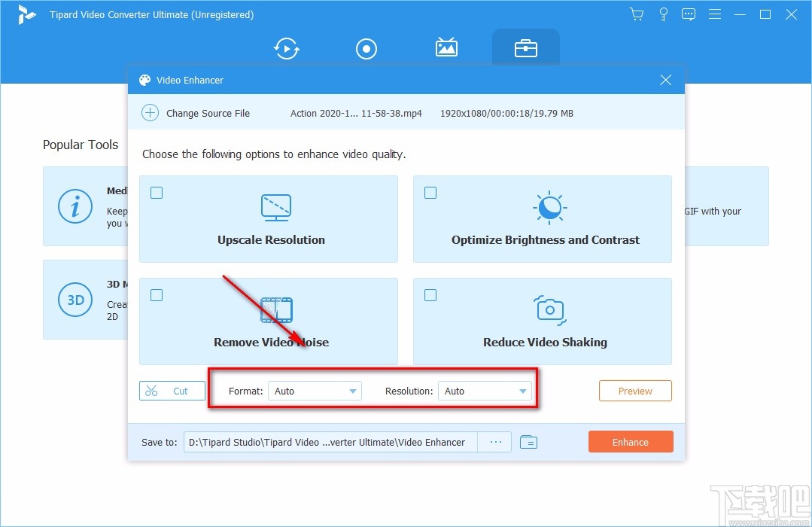812x527 pixels.
Task: Open the Resolution dropdown
Action: coord(485,391)
